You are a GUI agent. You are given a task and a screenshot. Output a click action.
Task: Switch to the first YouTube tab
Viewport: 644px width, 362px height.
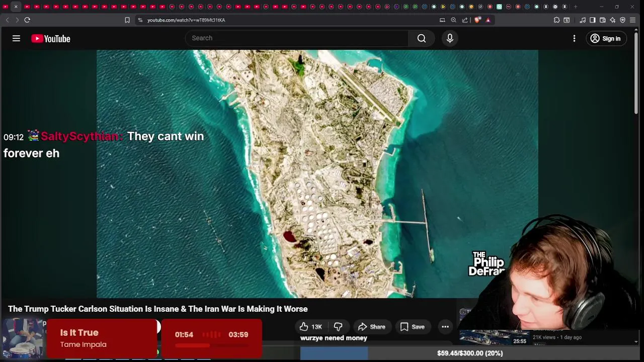pyautogui.click(x=6, y=7)
